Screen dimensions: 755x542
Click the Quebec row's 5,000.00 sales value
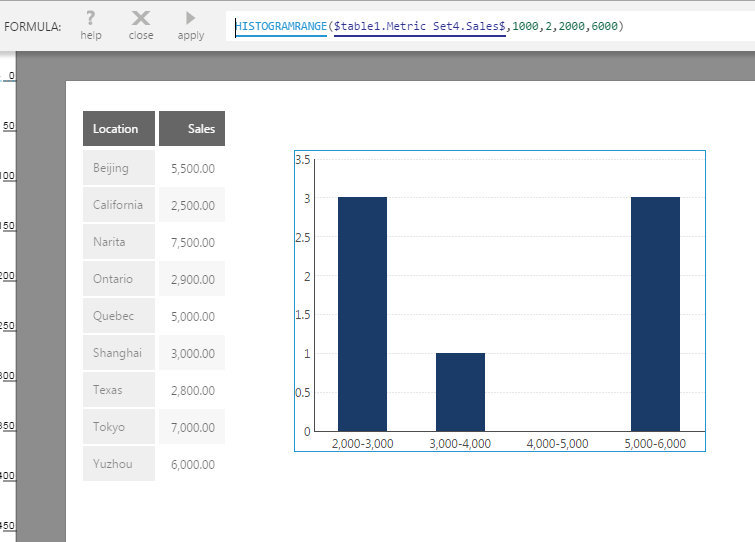[192, 316]
